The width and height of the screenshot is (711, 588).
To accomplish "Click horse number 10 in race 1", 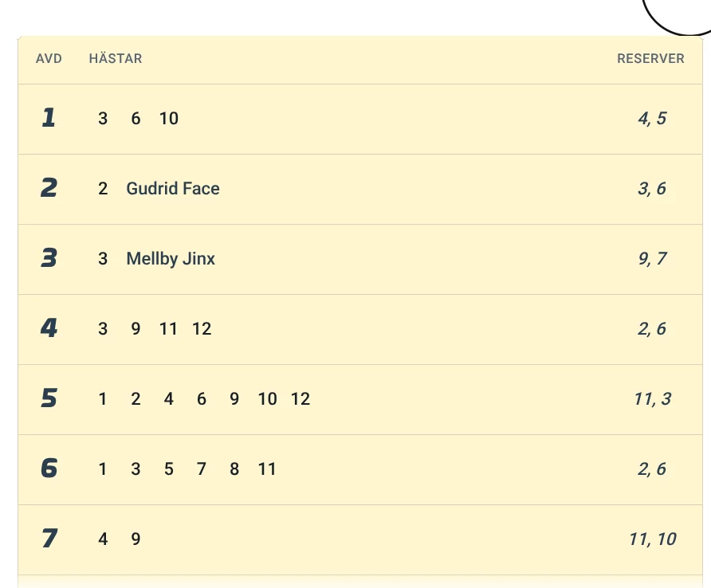I will pos(169,119).
